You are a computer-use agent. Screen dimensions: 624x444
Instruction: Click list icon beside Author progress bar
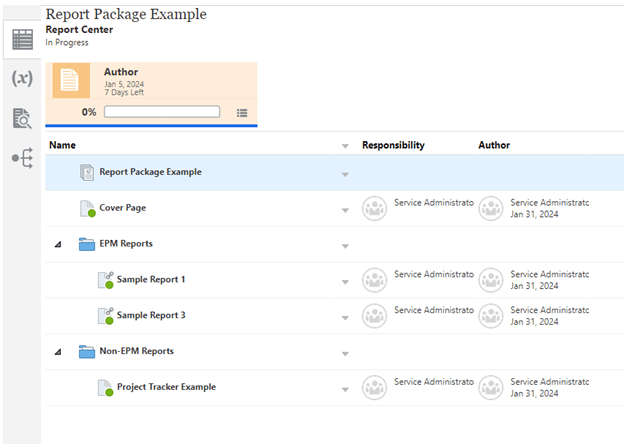tap(242, 112)
